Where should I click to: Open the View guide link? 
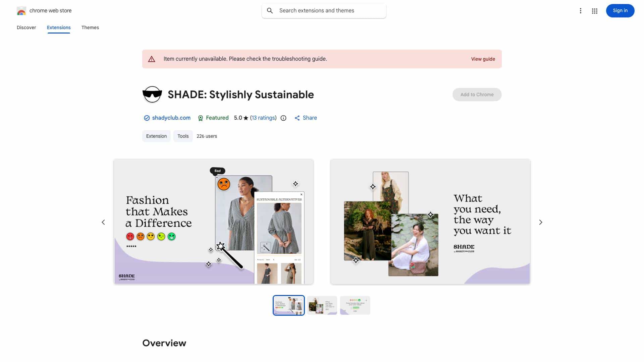(483, 59)
